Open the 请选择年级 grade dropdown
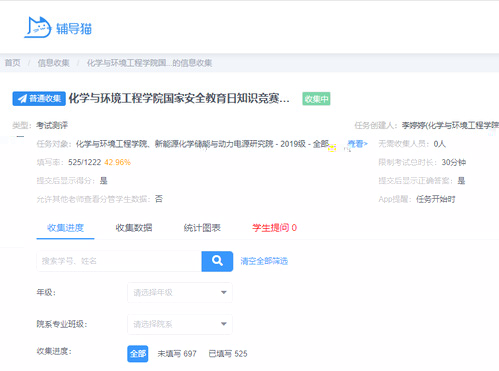Viewport: 499px width, 371px height. [x=180, y=293]
